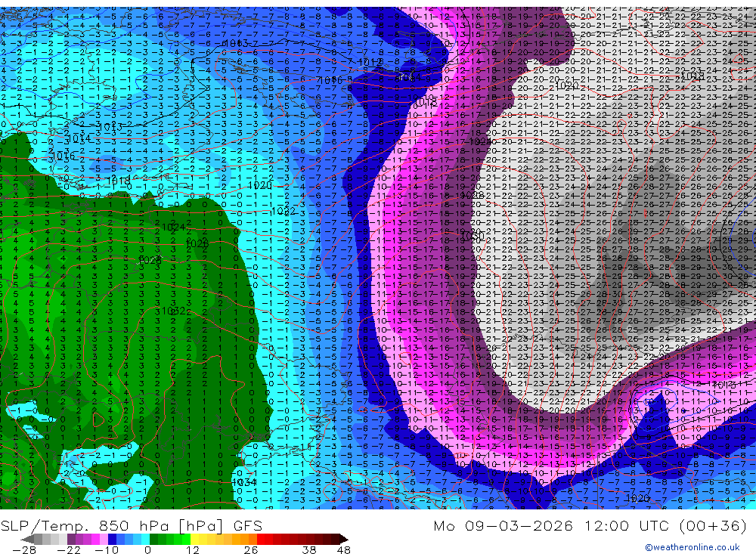The image size is (756, 554).
Task: Click the -10 label on the temperature scale
Action: pyautogui.click(x=106, y=549)
